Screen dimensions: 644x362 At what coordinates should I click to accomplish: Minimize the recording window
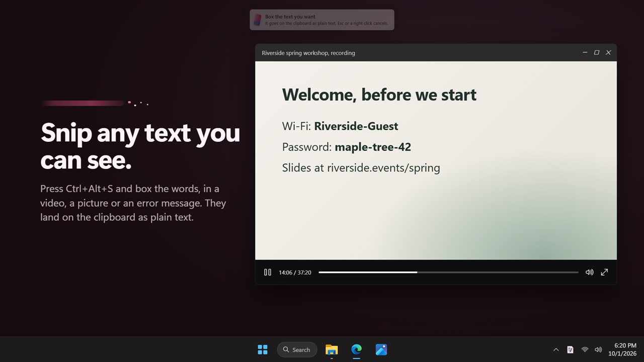point(585,53)
